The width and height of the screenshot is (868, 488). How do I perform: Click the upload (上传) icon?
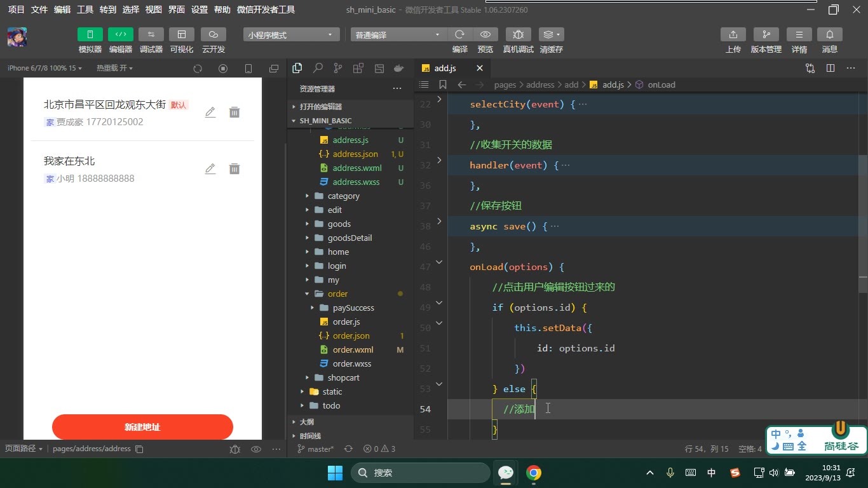[x=733, y=34]
